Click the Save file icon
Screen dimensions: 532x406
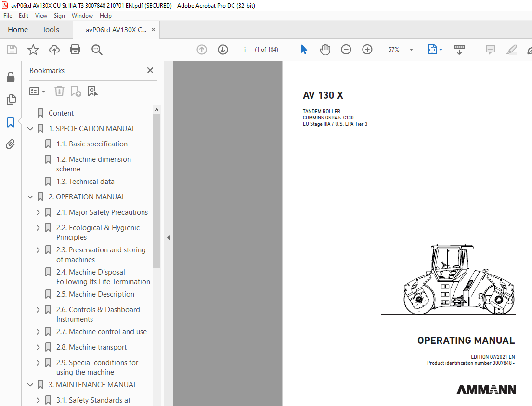pos(12,50)
